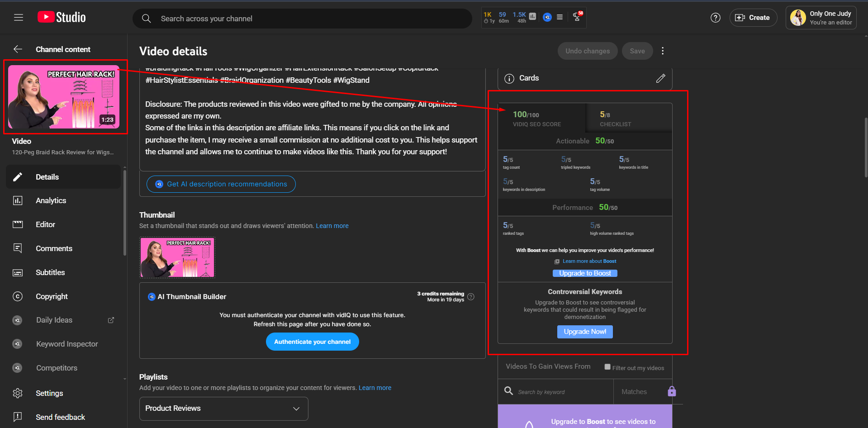Open Daily Ideas external link icon
The width and height of the screenshot is (868, 428).
(111, 320)
